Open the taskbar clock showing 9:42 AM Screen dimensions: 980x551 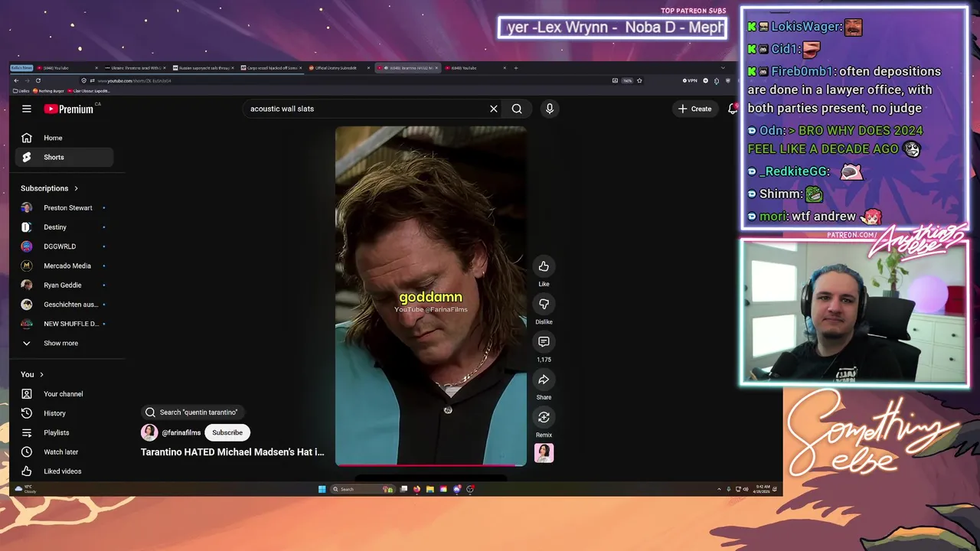pyautogui.click(x=763, y=489)
